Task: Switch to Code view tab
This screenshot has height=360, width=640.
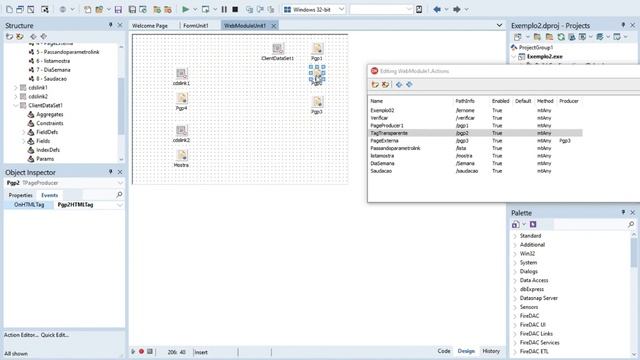Action: [444, 351]
